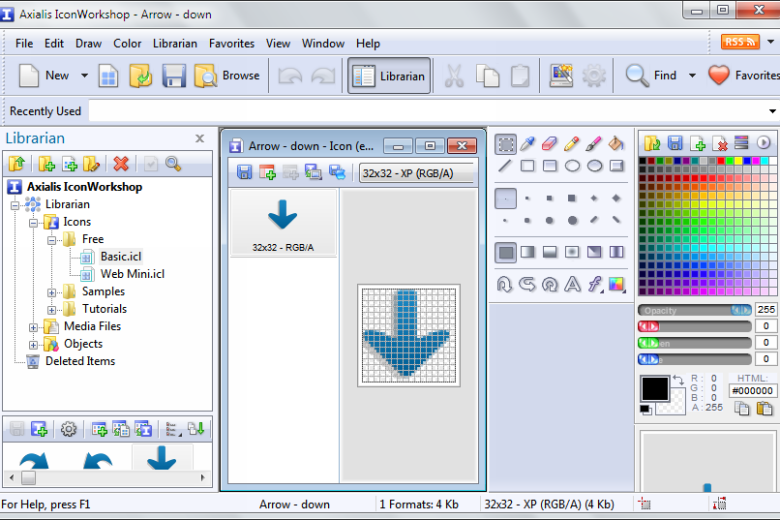
Task: Open the New button dropdown arrow
Action: [85, 76]
